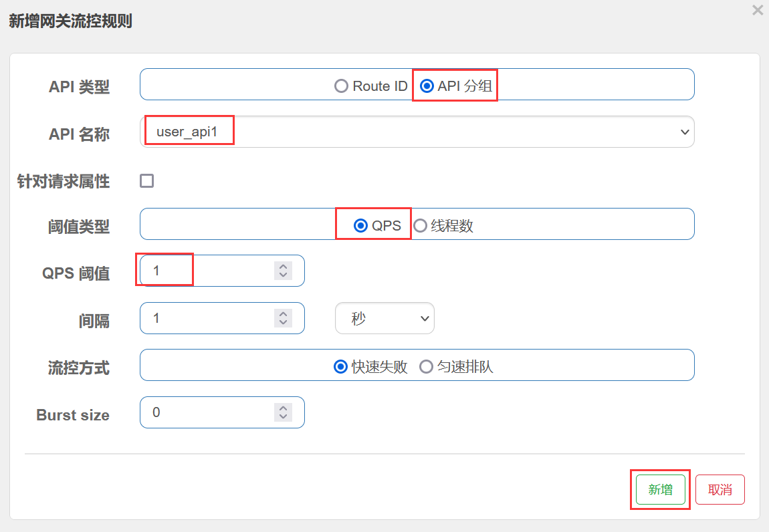This screenshot has width=769, height=532.
Task: Increase the QPS 阈值 value by one
Action: 284,267
